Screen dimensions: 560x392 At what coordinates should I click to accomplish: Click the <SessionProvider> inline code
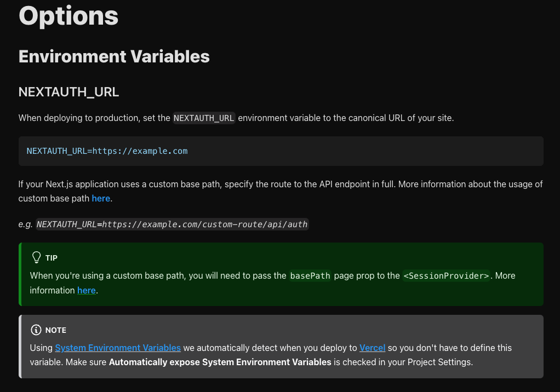pos(446,276)
